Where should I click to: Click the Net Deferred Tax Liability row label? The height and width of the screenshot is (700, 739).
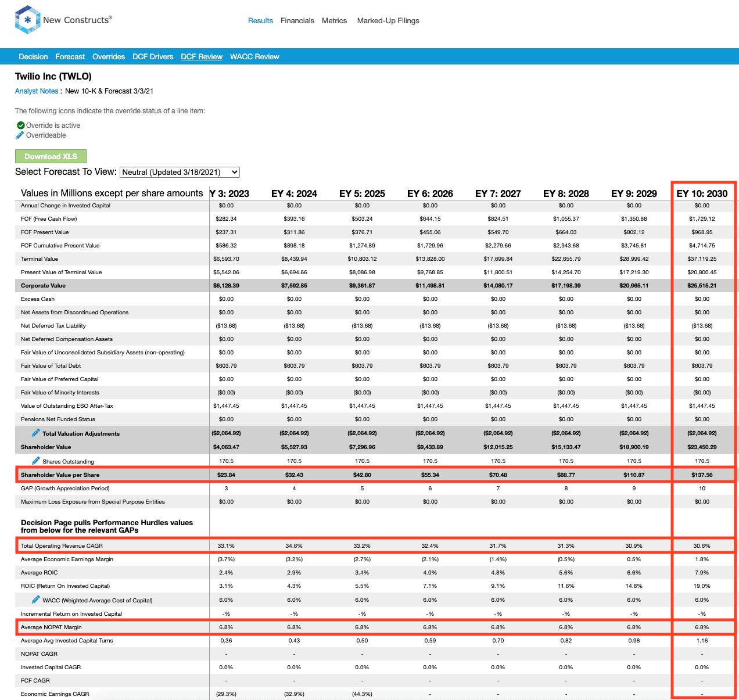coord(53,326)
